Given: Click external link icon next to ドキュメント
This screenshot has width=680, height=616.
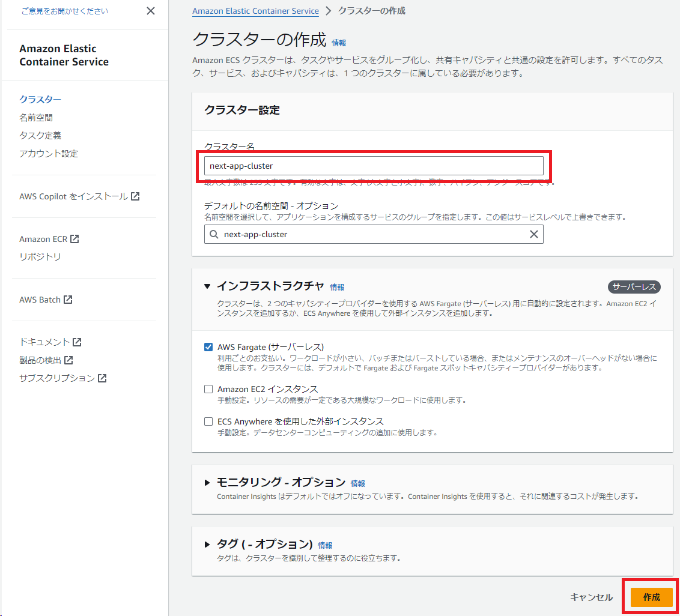Looking at the screenshot, I should point(77,342).
